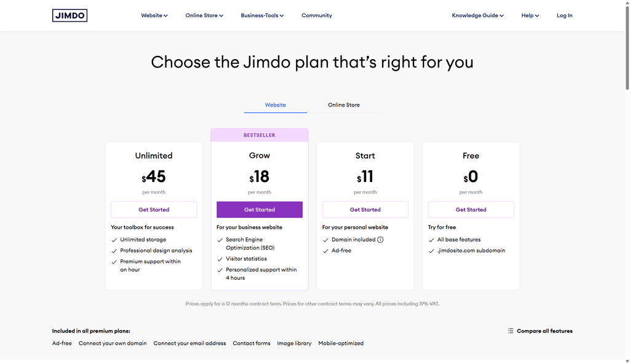Get Started with the Free plan

(x=471, y=209)
